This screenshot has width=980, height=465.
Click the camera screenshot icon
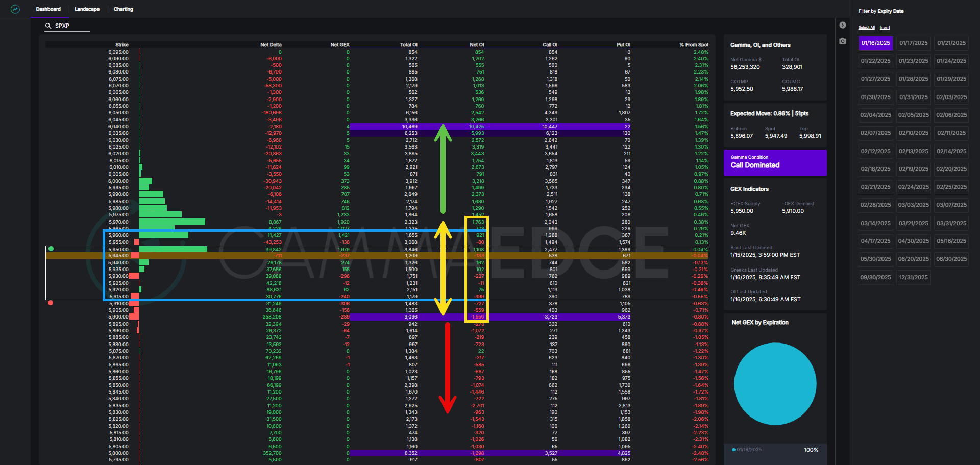point(843,41)
